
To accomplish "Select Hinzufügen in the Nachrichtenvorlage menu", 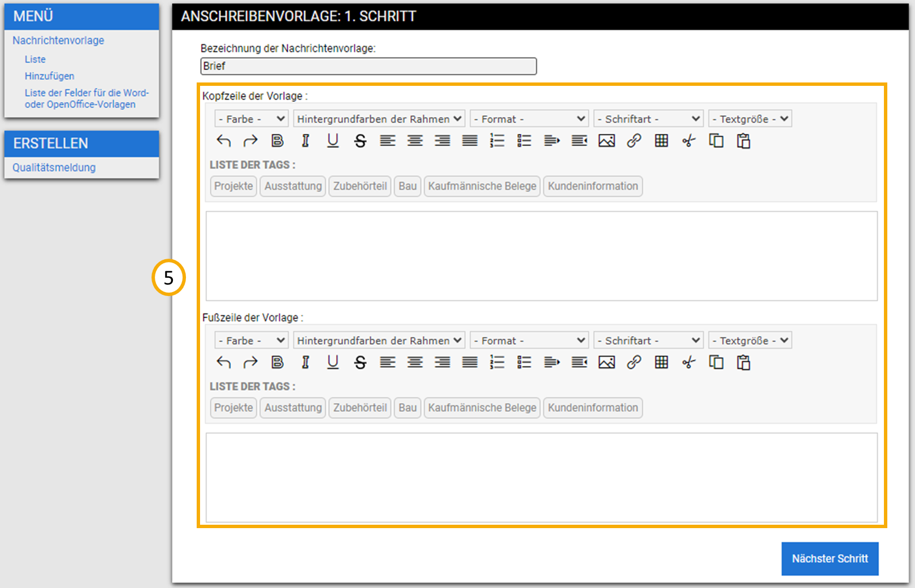I will [49, 76].
